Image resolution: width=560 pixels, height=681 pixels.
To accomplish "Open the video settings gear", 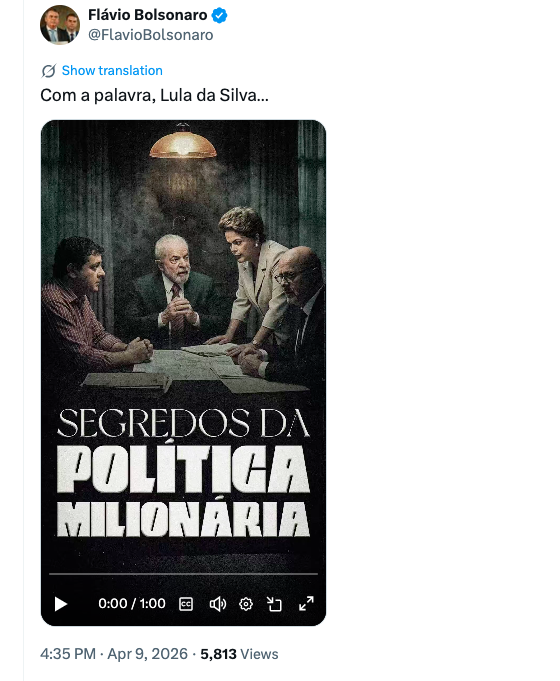I will pyautogui.click(x=246, y=604).
